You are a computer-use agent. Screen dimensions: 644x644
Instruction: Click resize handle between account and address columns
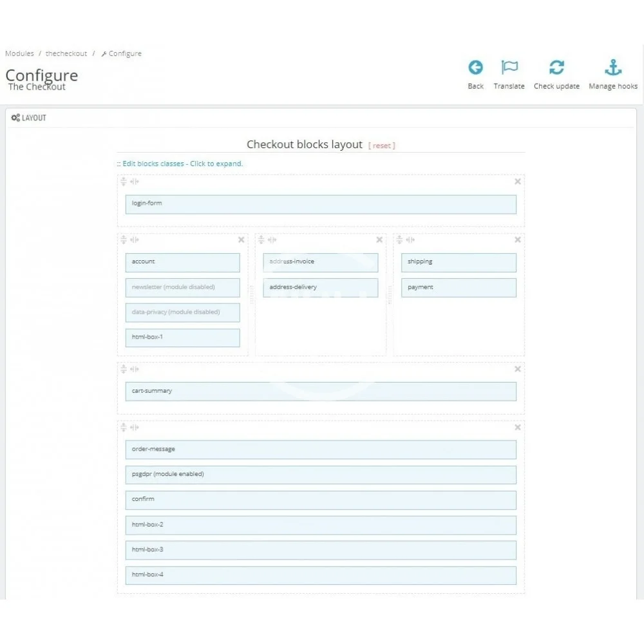click(251, 294)
